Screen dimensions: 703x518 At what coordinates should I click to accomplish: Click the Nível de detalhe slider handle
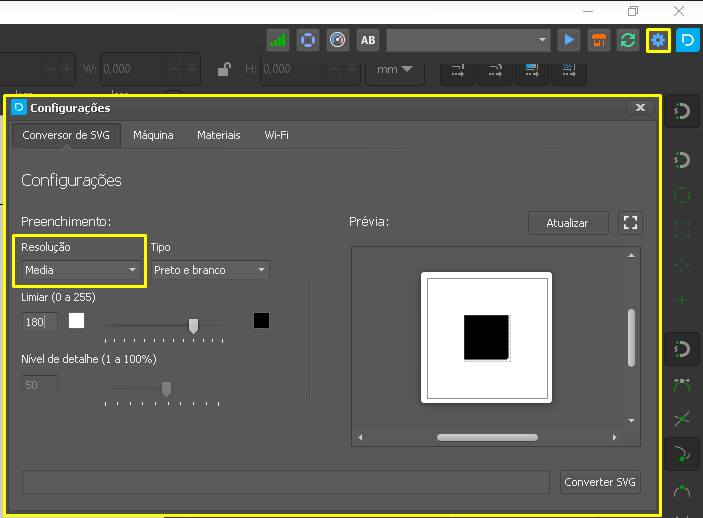[166, 389]
